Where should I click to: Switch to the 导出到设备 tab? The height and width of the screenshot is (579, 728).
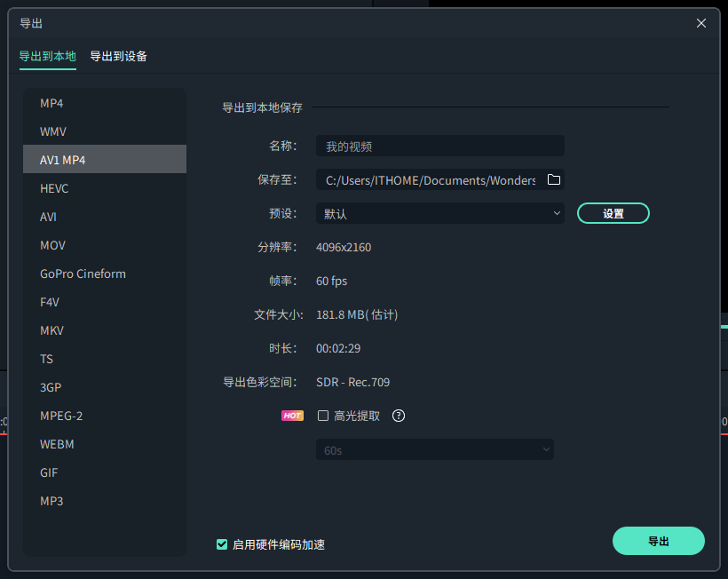pyautogui.click(x=118, y=57)
